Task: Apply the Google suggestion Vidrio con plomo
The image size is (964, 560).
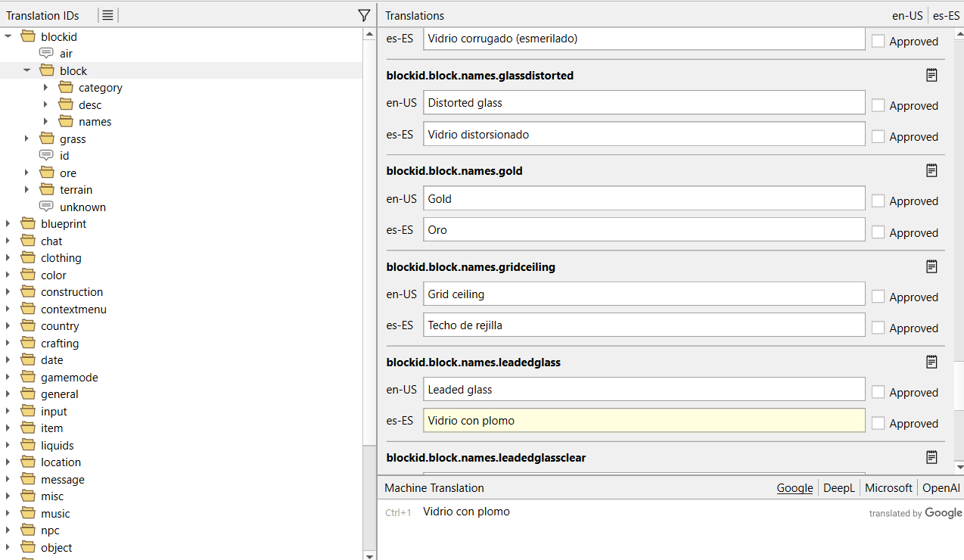Action: [466, 512]
